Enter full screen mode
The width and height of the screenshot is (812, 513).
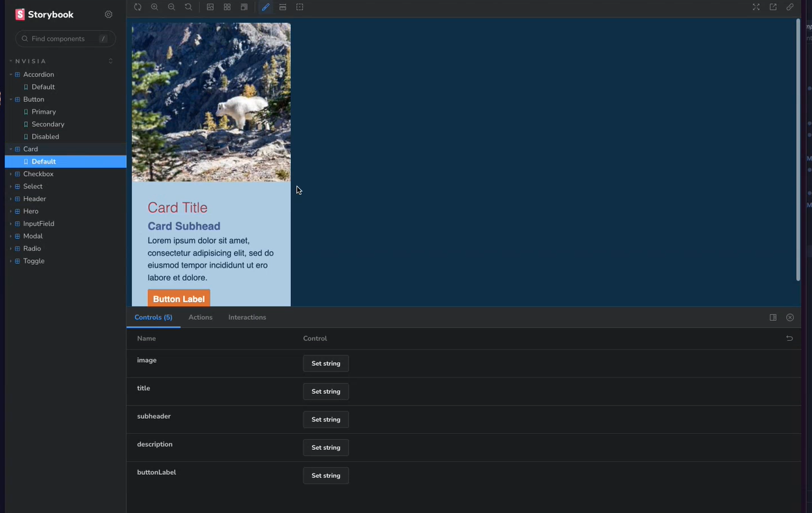pyautogui.click(x=756, y=7)
